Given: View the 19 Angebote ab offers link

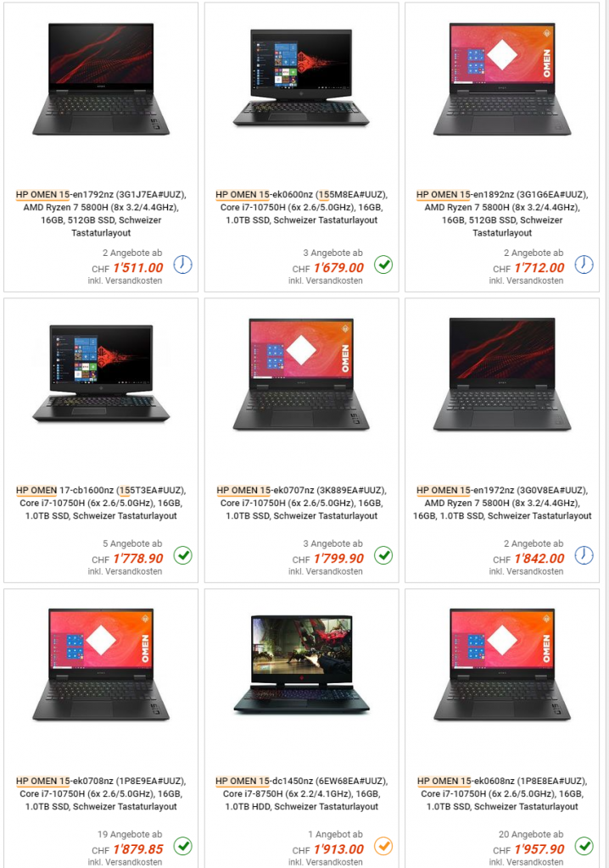Looking at the screenshot, I should coord(131,834).
